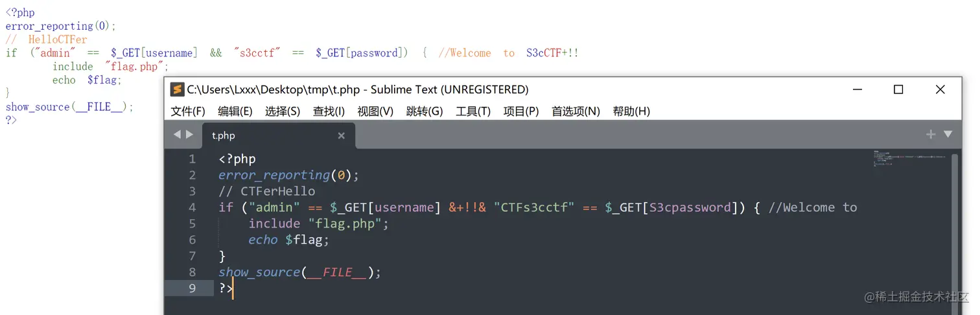This screenshot has width=980, height=315.
Task: Open the 帮助(H) menu
Action: coord(631,111)
